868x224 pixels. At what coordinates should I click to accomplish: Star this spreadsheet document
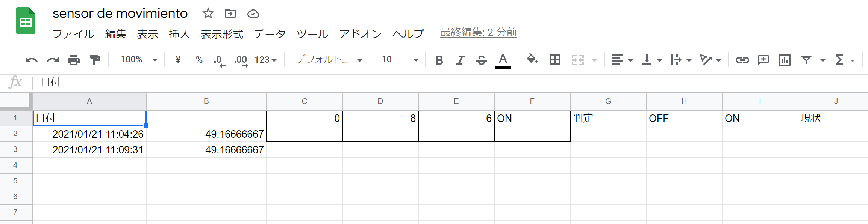pyautogui.click(x=208, y=14)
